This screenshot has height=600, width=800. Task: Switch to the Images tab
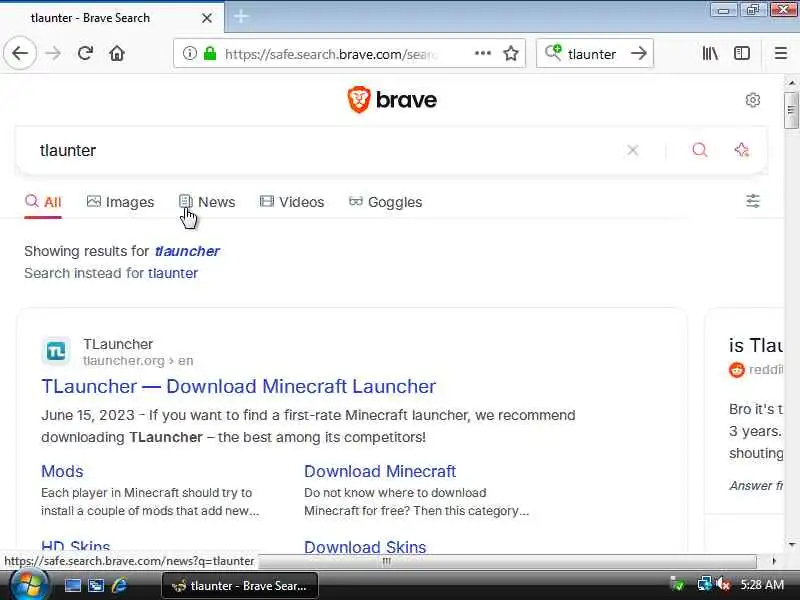[x=120, y=202]
